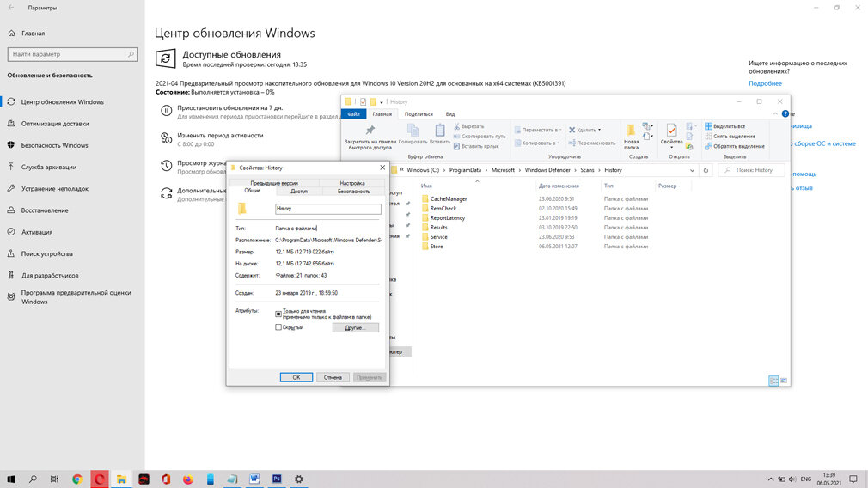
Task: Click Снять выделение in Explorer ribbon
Action: (730, 136)
